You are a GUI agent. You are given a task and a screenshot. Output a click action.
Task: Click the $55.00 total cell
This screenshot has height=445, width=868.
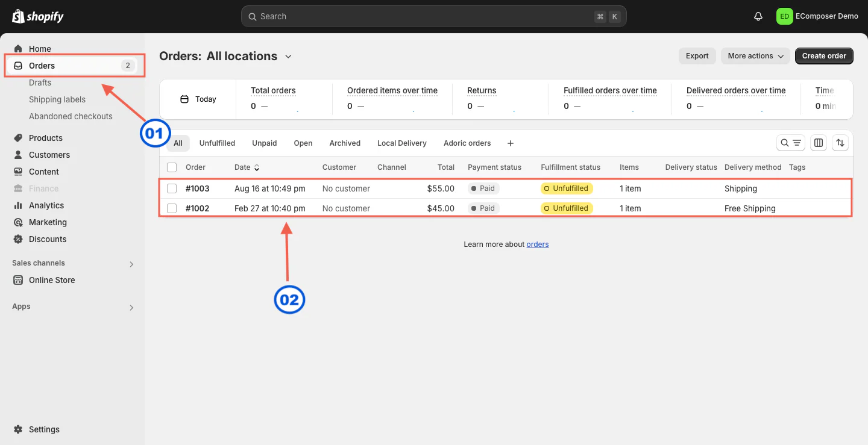[441, 188]
